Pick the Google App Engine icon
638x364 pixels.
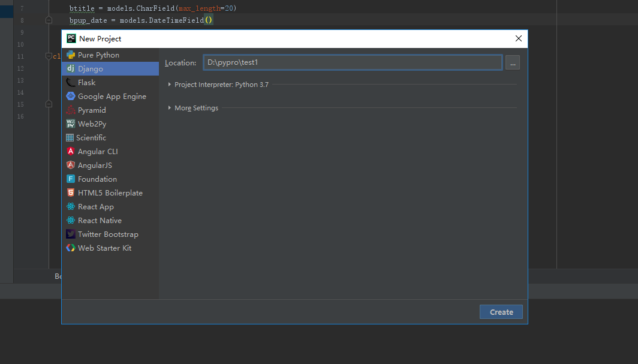point(71,96)
